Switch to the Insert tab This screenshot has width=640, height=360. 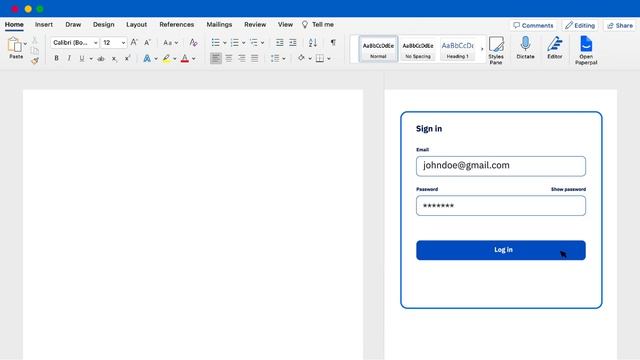(x=44, y=24)
